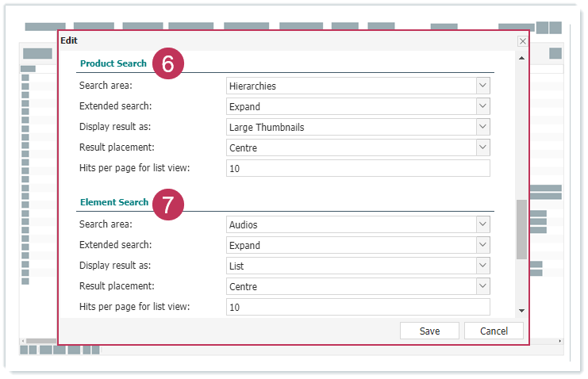Cancel the Edit dialog
The image size is (588, 379).
pyautogui.click(x=494, y=331)
